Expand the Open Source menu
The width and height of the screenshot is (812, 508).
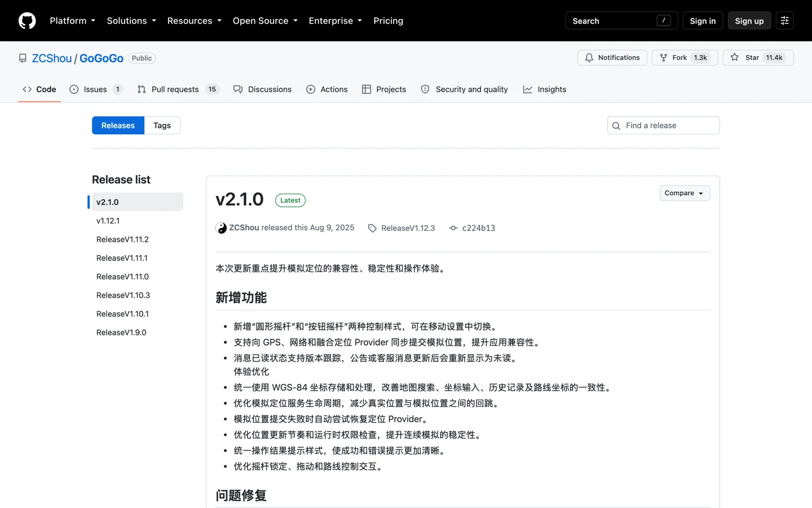pos(265,21)
